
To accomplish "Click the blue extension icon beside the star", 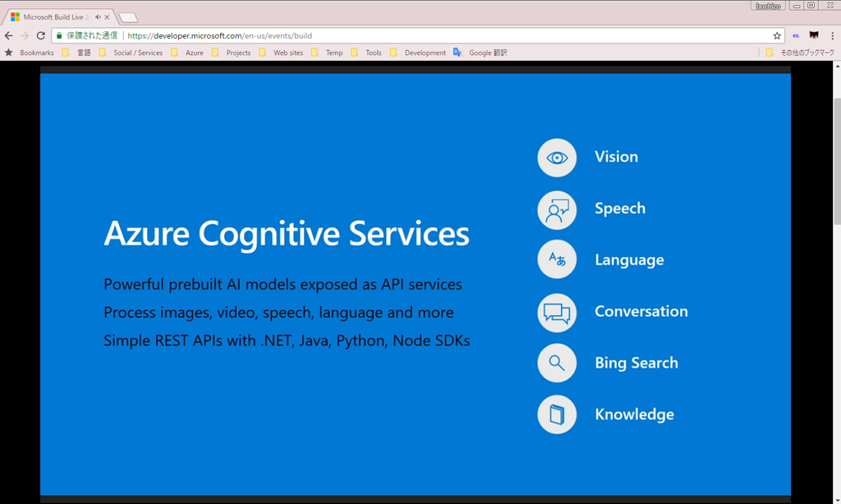I will [795, 36].
